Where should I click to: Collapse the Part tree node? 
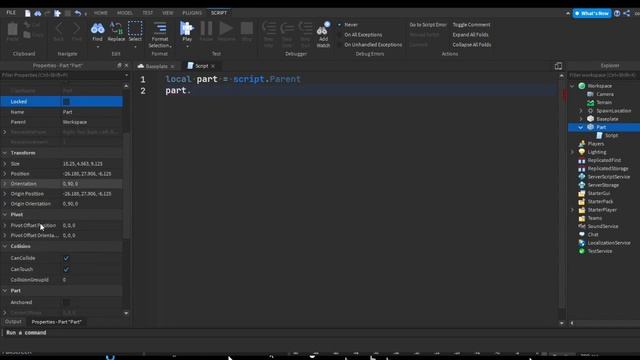580,127
